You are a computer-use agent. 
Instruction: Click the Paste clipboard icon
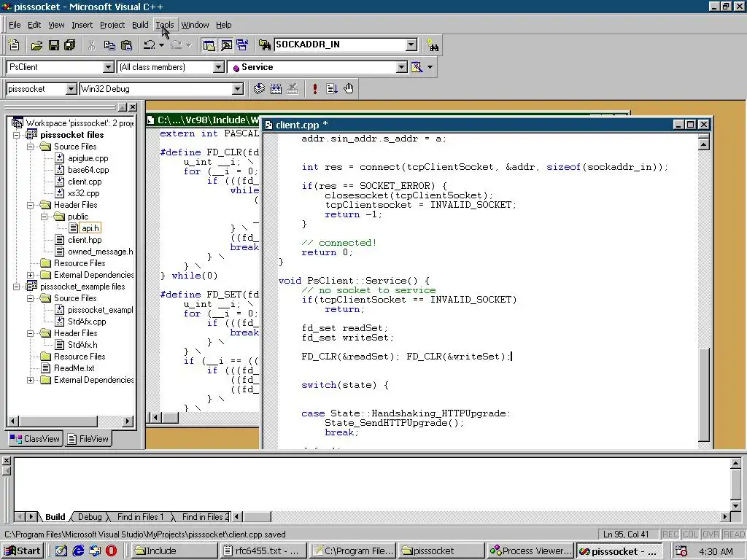127,44
